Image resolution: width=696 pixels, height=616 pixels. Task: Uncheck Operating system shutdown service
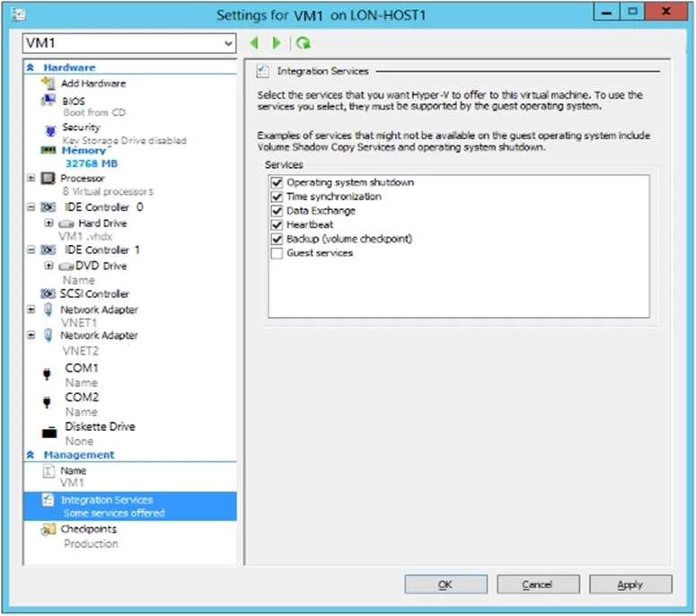point(277,182)
